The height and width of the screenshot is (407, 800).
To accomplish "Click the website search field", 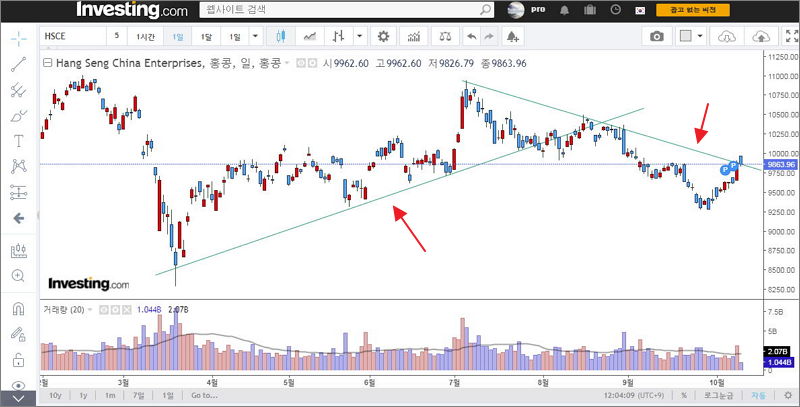I will click(339, 10).
